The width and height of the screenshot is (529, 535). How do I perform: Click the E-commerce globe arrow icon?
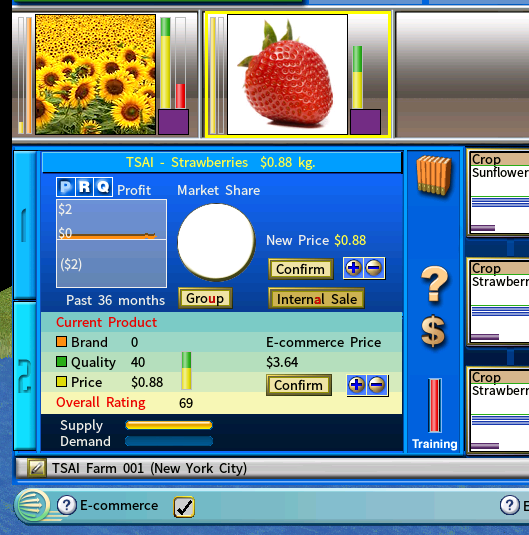(x=33, y=505)
